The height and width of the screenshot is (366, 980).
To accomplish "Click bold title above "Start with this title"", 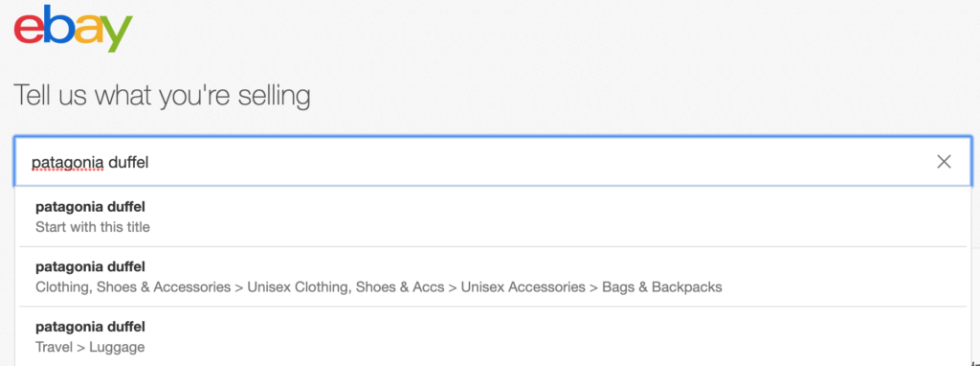I will click(x=90, y=206).
